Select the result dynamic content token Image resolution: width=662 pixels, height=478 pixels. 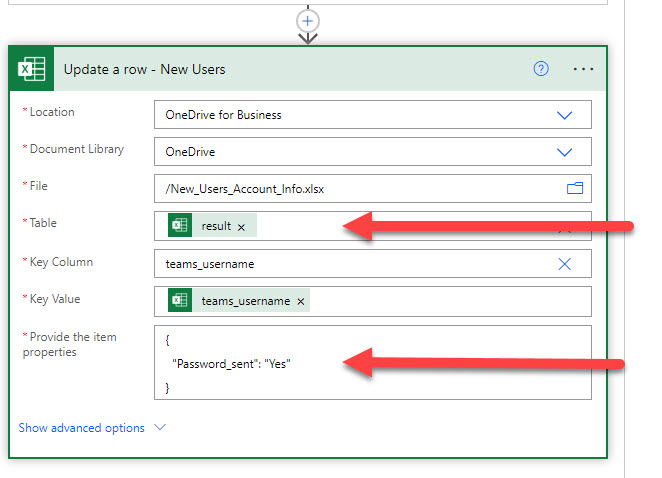(x=215, y=227)
